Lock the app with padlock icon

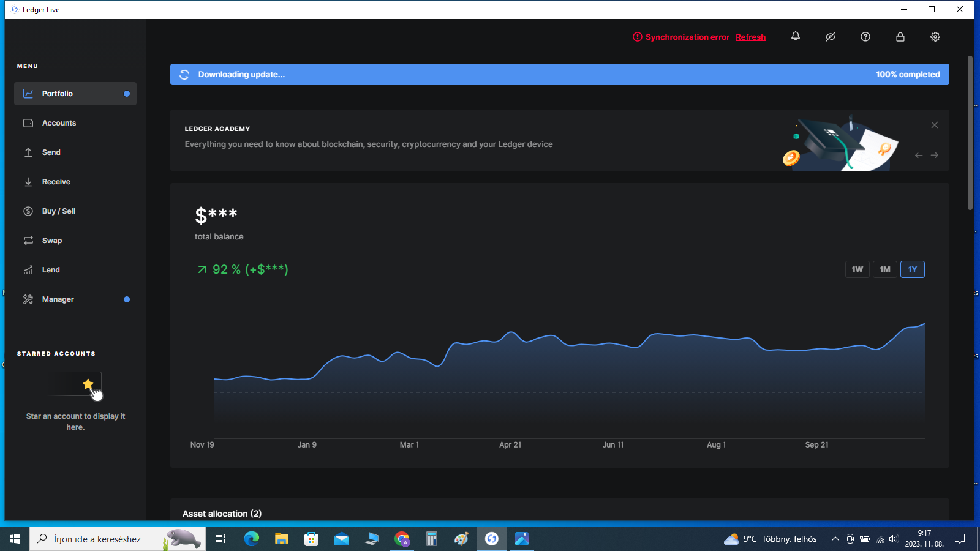(x=900, y=37)
